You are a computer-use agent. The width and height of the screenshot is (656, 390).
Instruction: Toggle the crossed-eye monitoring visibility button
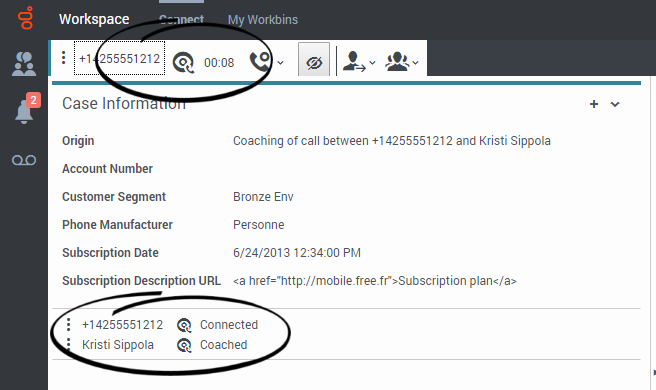coord(314,63)
